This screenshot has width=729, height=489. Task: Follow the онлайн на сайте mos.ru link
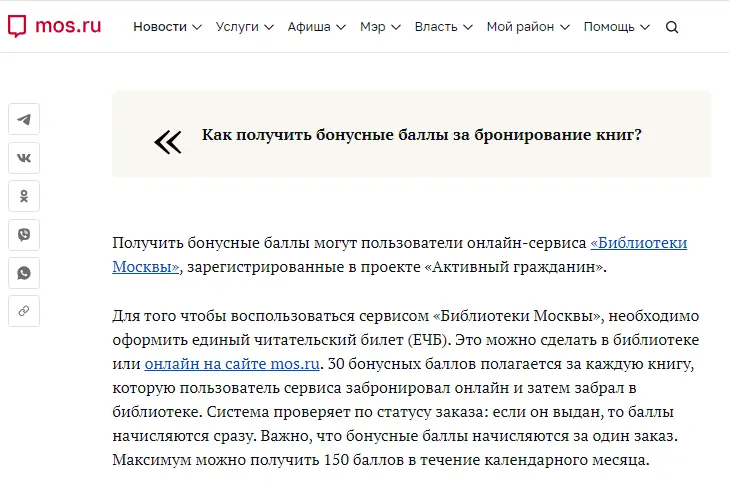pos(232,364)
